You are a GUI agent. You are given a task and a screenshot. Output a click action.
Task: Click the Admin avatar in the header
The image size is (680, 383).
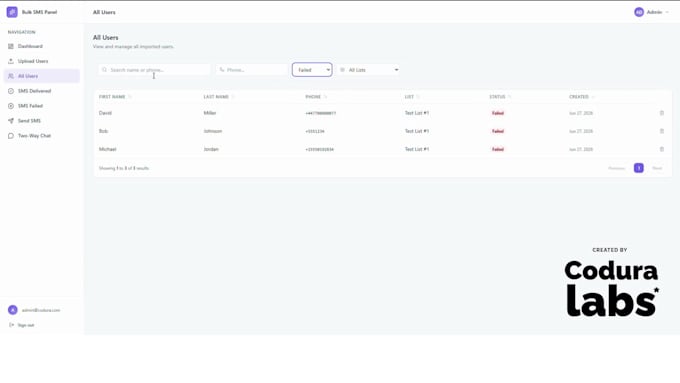639,12
